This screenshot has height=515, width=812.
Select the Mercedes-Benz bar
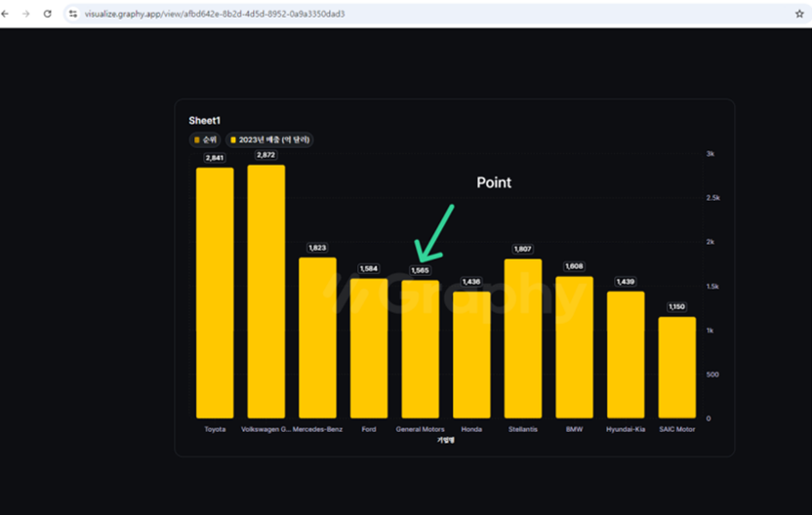point(317,338)
